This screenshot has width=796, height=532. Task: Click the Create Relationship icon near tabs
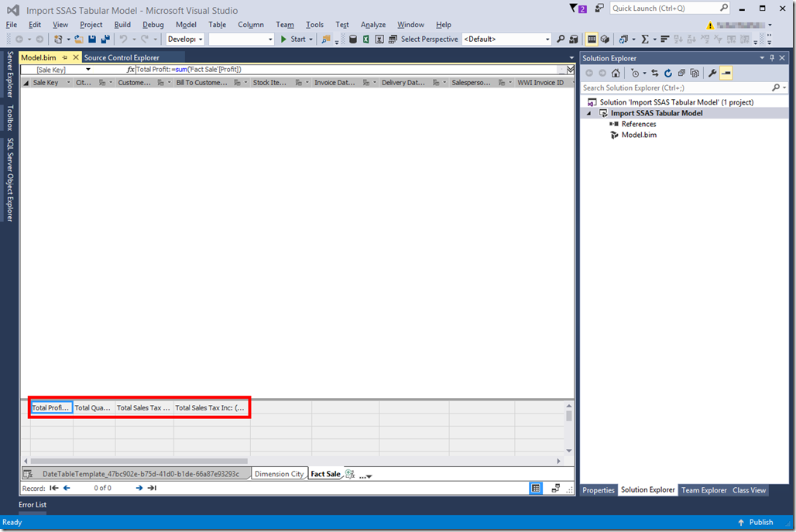pyautogui.click(x=350, y=474)
